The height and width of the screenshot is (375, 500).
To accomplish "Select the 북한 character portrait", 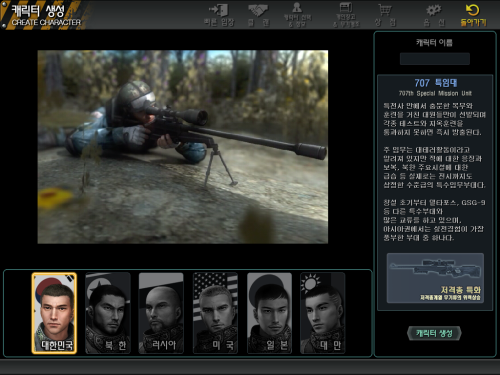I will click(x=108, y=313).
